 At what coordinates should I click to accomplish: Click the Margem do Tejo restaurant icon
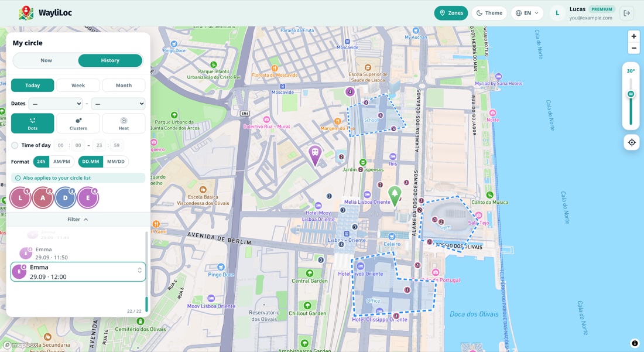[x=338, y=121]
